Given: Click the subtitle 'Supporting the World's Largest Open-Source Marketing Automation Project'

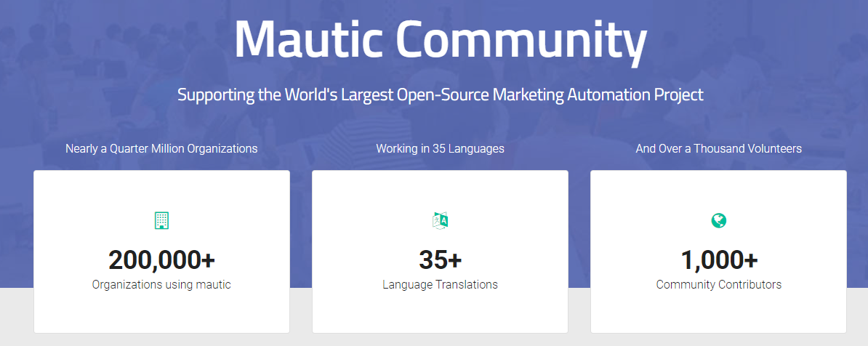Looking at the screenshot, I should (441, 94).
